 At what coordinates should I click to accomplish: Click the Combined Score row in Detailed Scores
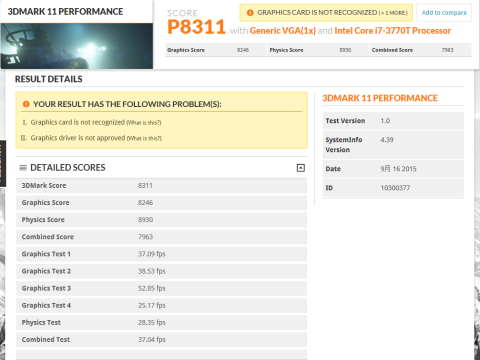[161, 237]
